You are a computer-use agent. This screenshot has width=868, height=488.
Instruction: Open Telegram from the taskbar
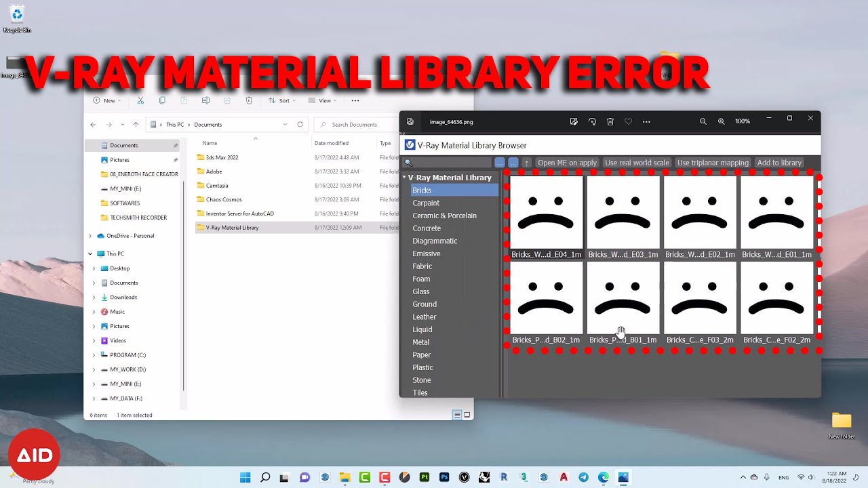[x=583, y=477]
